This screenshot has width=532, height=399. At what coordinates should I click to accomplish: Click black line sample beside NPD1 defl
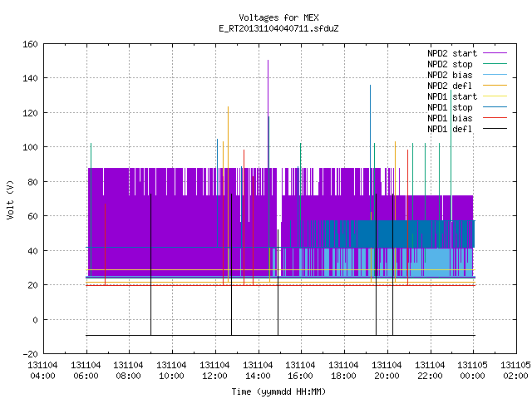click(x=495, y=129)
